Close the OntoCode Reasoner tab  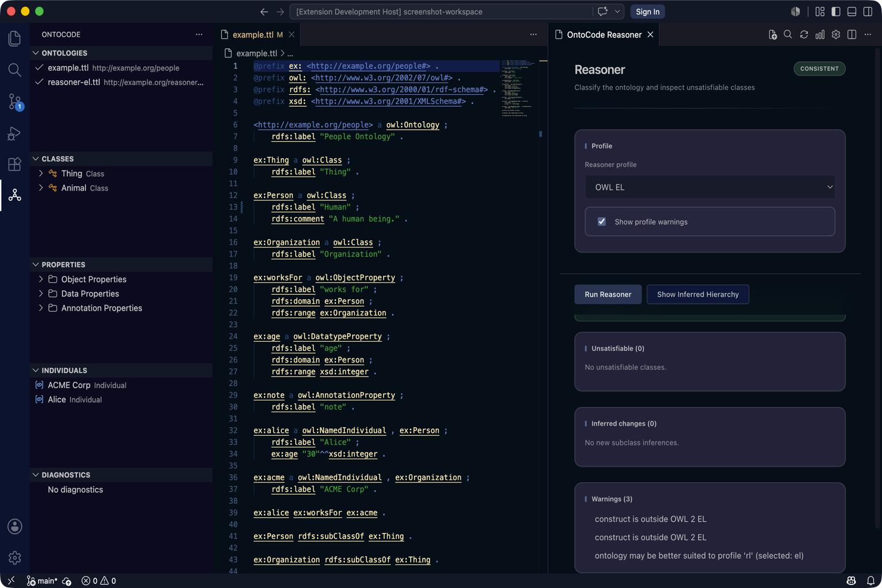(651, 35)
